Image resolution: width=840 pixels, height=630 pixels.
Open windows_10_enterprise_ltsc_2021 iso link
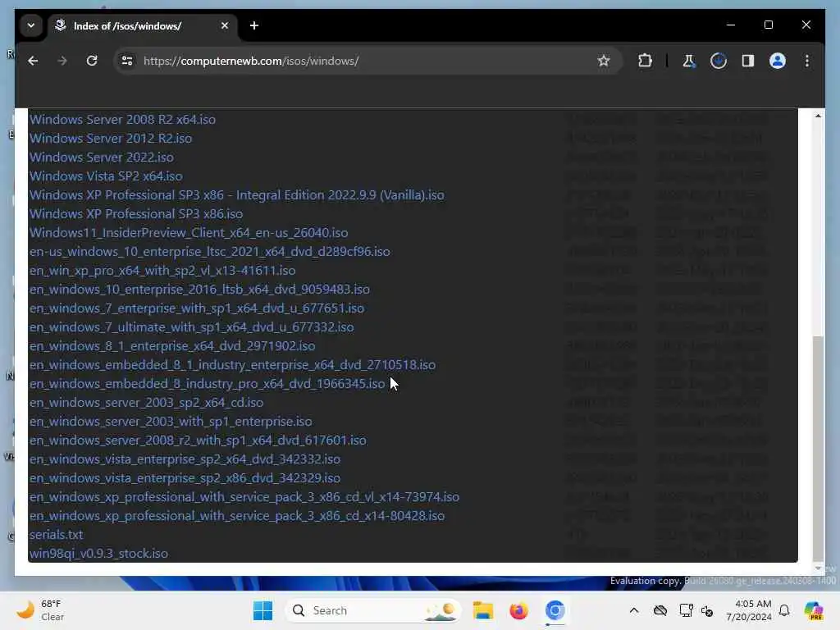pos(209,251)
